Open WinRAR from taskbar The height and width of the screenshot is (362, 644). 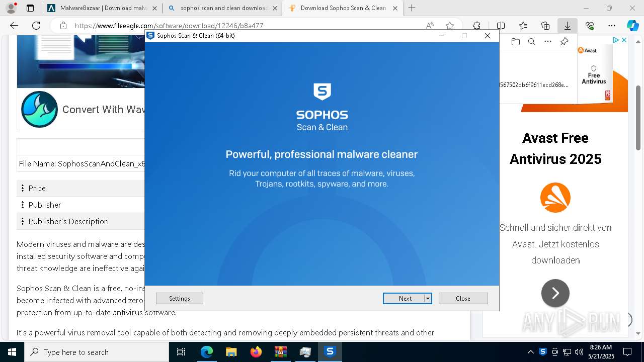coord(281,352)
